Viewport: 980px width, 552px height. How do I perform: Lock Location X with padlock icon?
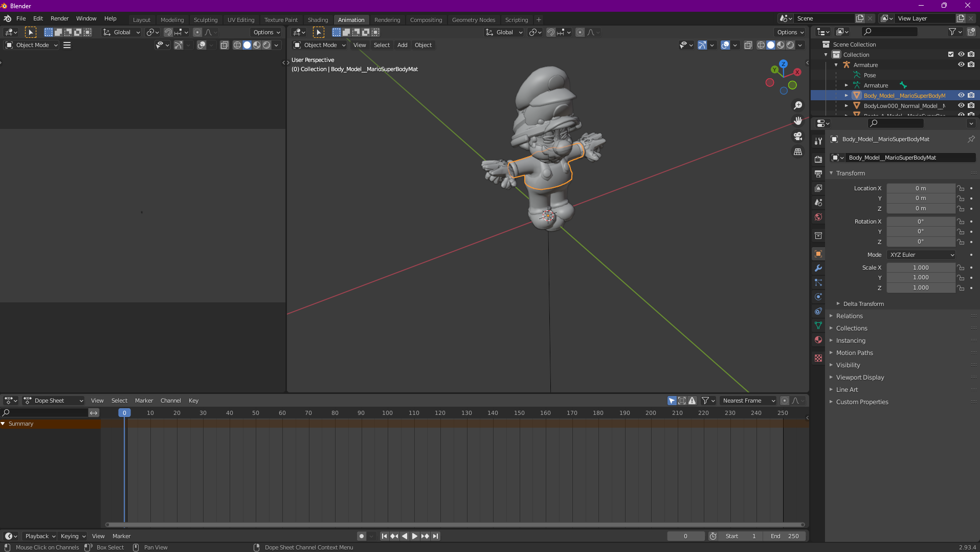(x=961, y=188)
